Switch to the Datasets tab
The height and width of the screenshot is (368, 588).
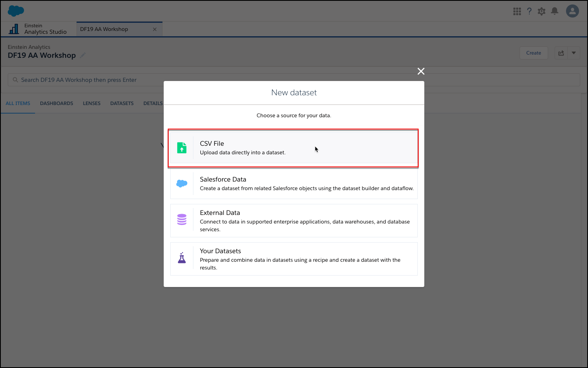tap(122, 103)
